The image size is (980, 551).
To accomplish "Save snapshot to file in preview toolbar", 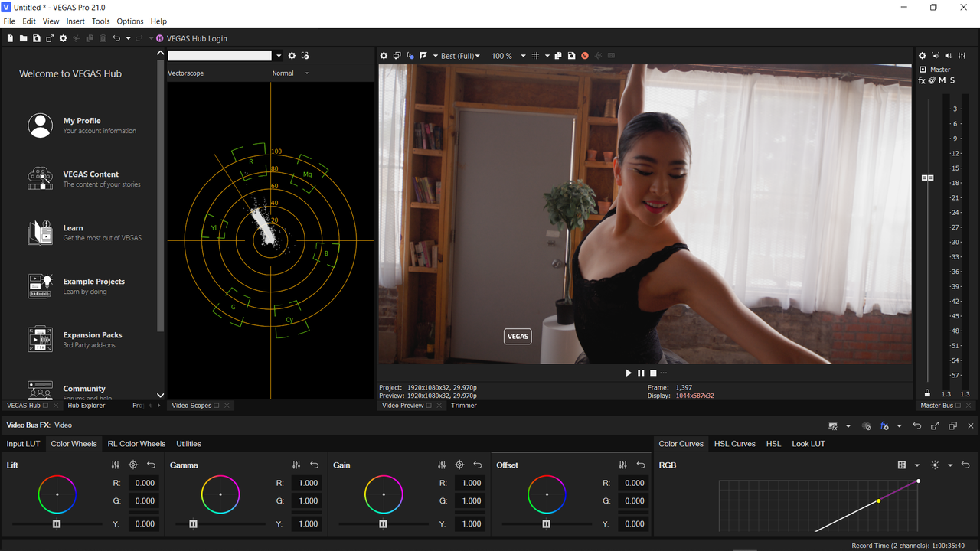I will click(571, 56).
